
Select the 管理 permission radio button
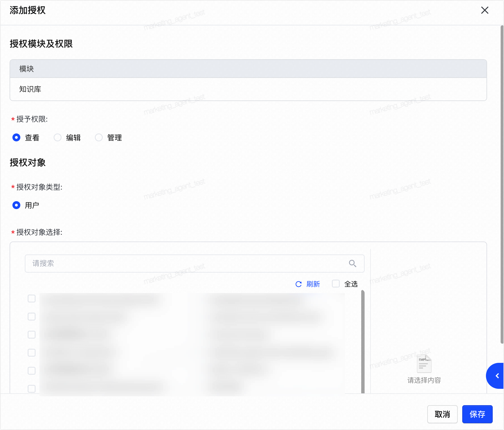coord(99,137)
